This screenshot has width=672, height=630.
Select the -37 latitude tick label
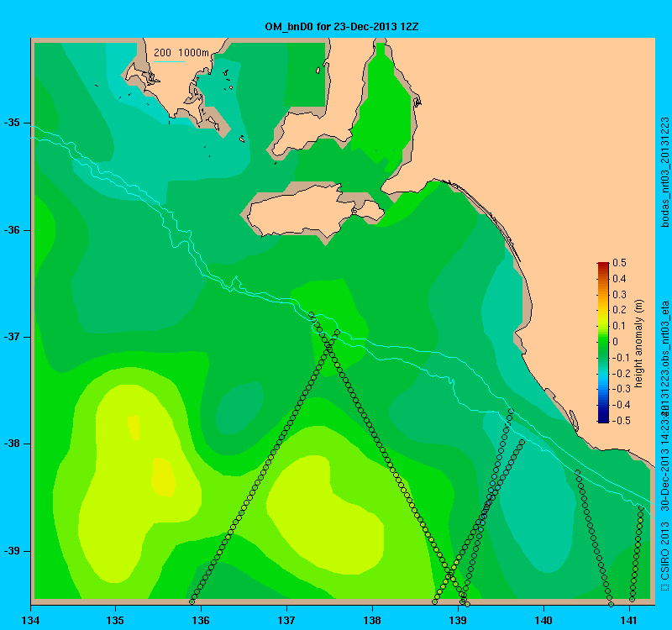click(x=12, y=337)
